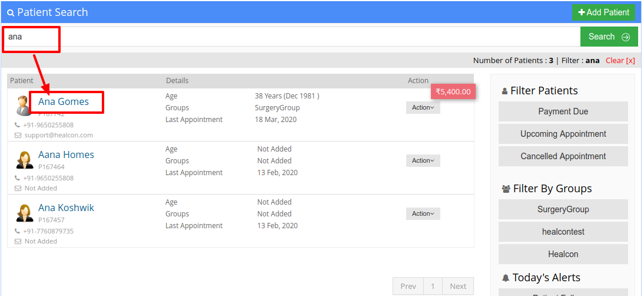
Task: Select page 1 in pagination
Action: pos(433,286)
